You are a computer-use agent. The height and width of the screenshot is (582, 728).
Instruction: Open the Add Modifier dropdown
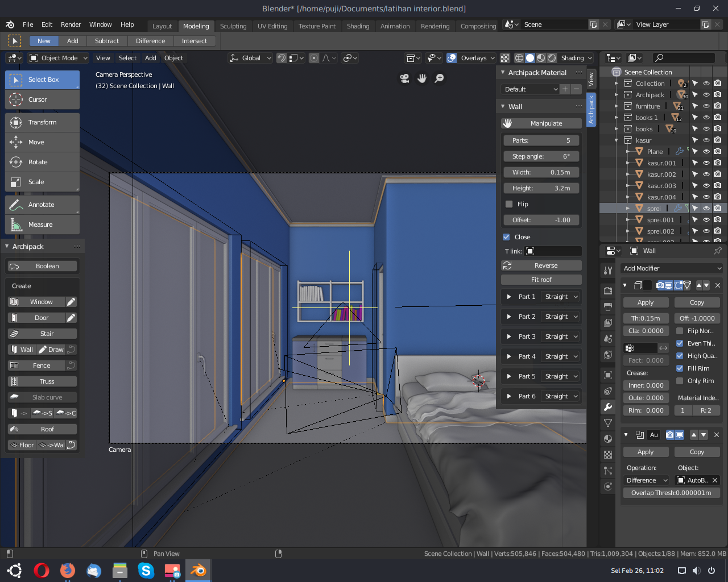[x=672, y=268]
